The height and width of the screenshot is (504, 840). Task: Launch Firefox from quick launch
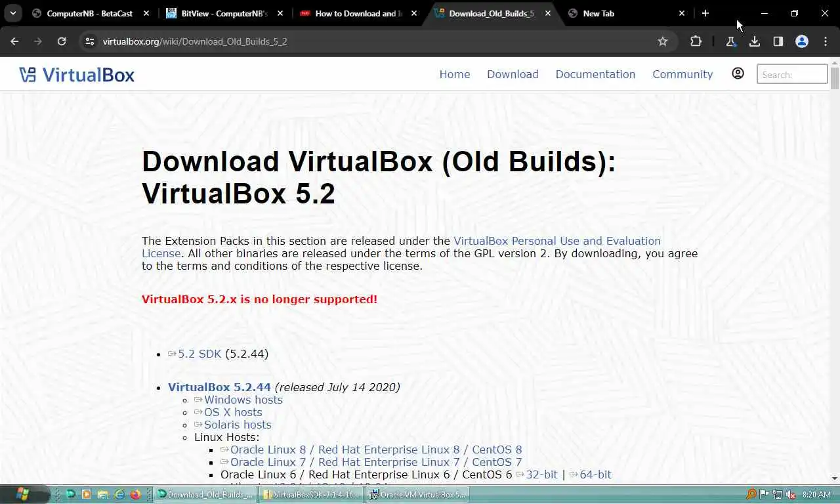(135, 494)
